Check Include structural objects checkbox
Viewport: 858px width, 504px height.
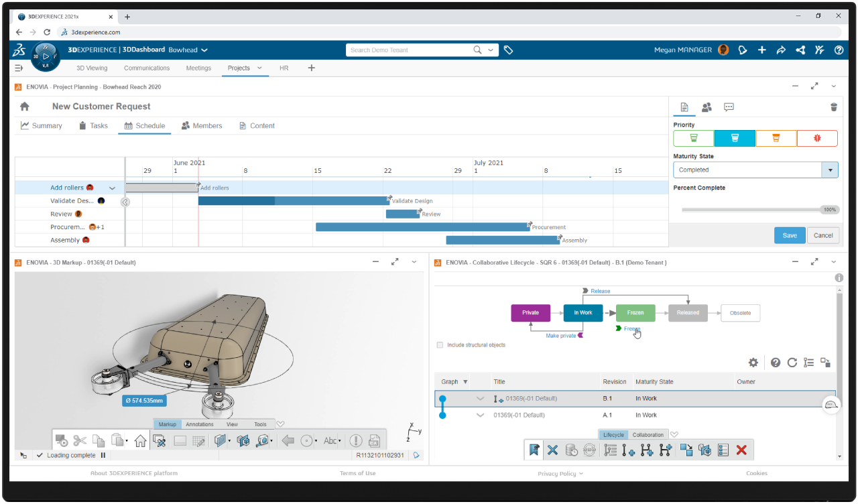[x=440, y=345]
